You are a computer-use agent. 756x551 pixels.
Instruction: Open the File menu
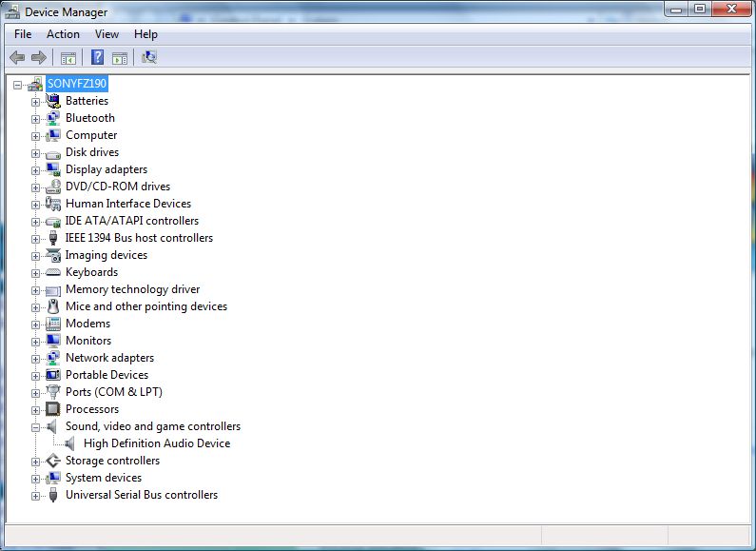[23, 34]
